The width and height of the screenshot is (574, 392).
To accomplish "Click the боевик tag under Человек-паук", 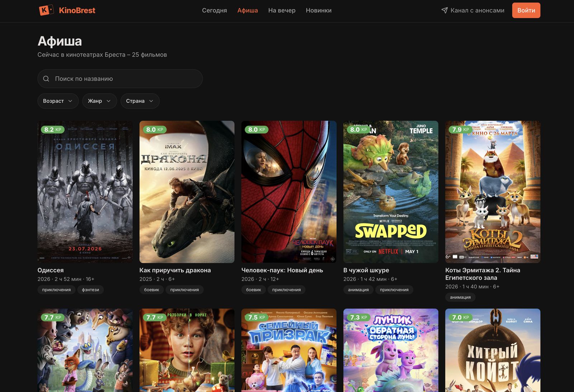I will click(254, 290).
